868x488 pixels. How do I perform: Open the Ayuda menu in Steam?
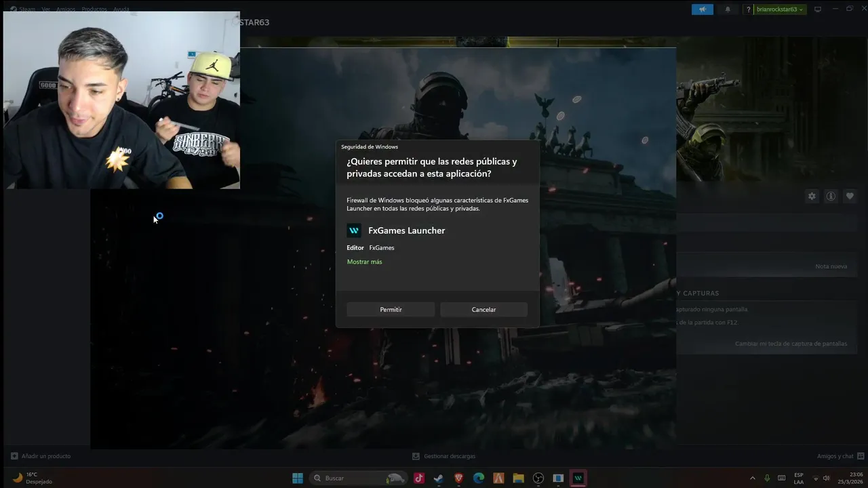click(121, 9)
